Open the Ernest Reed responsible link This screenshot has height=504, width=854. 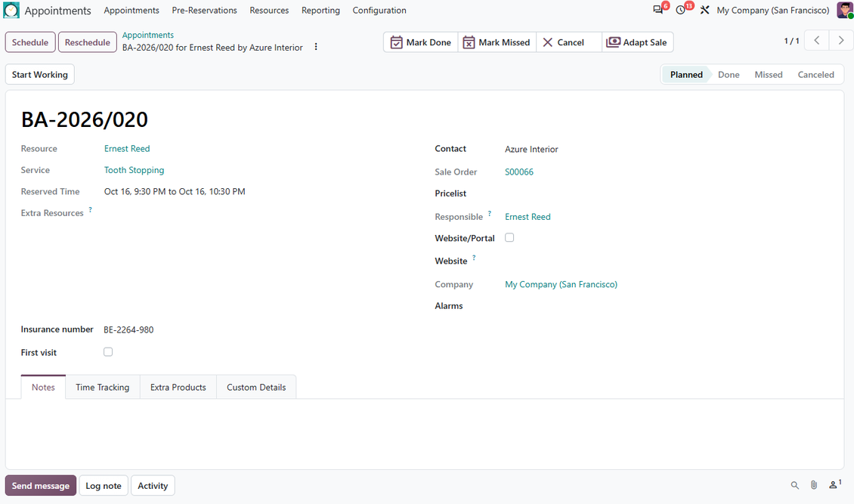[528, 217]
